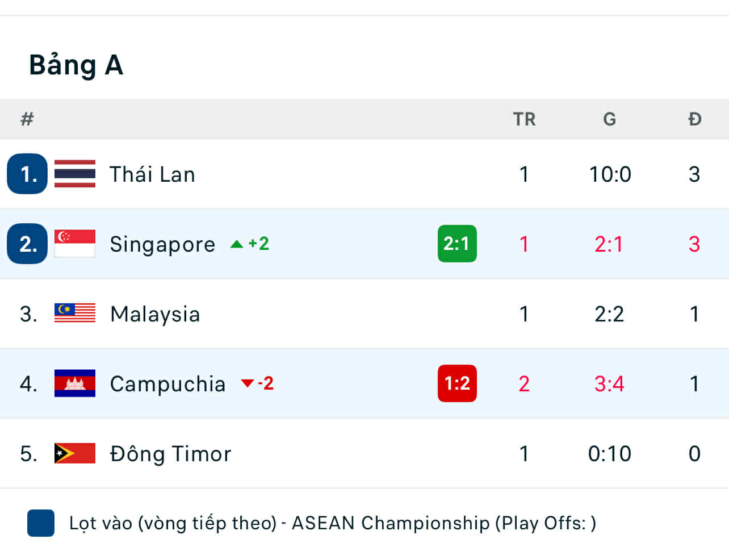Open the red 1:2 live score badge

point(457,383)
